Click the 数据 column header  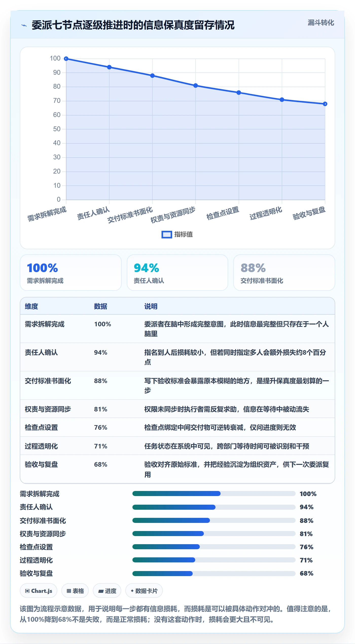(x=101, y=306)
